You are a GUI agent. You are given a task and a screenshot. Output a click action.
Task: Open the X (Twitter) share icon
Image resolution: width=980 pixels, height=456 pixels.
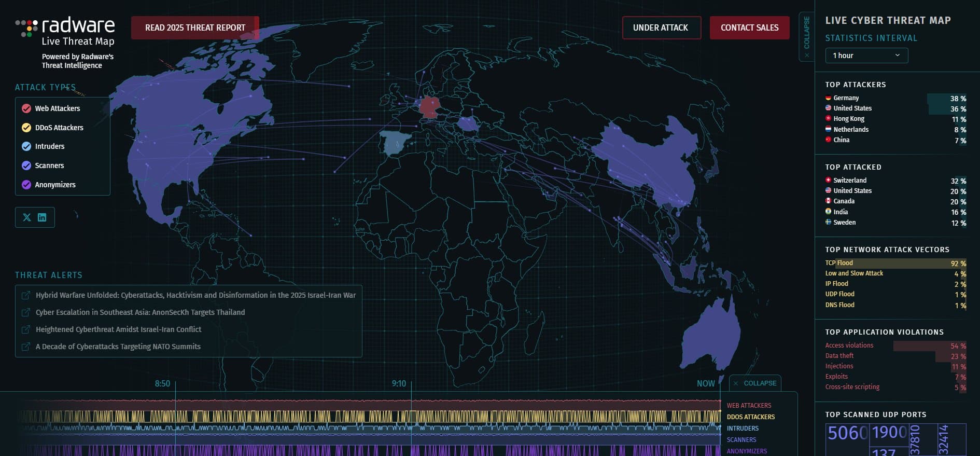click(x=27, y=217)
